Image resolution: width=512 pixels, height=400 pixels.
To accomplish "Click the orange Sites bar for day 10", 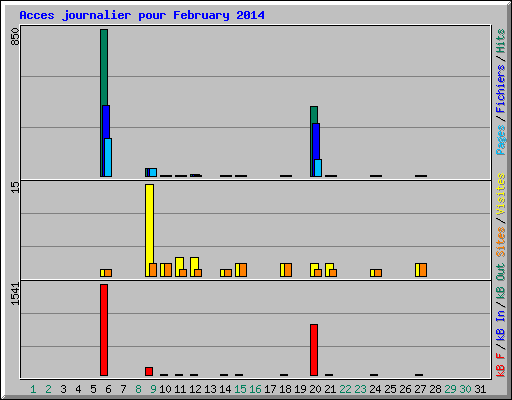I will (168, 270).
